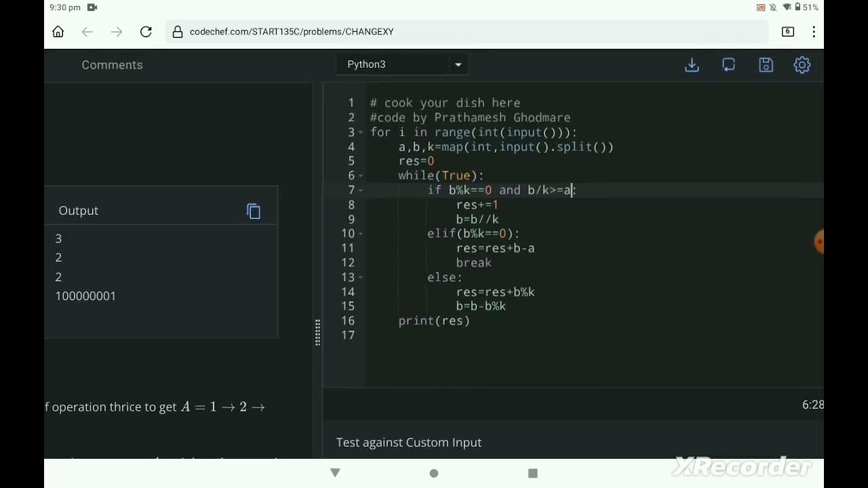
Task: Reload the CodeChef page
Action: (x=146, y=32)
